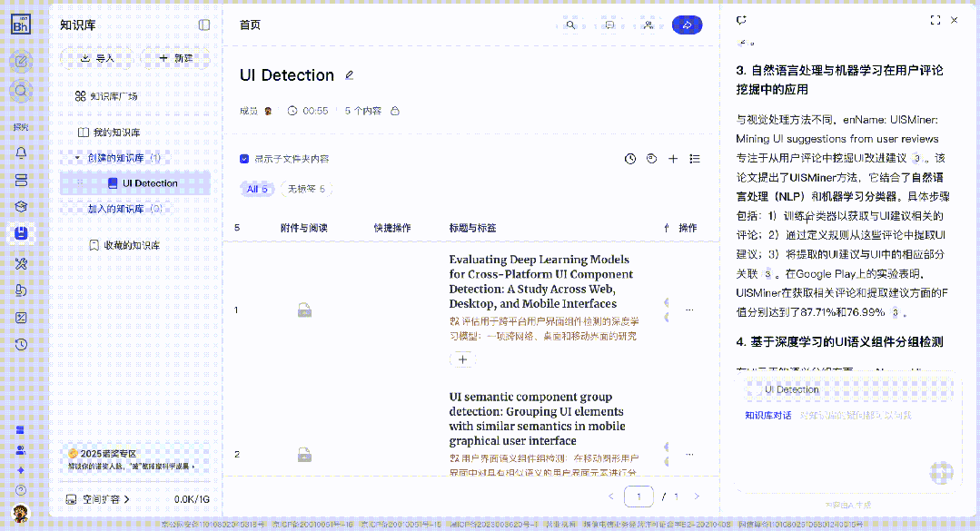The height and width of the screenshot is (531, 980).
Task: Select the All 5 filter tag
Action: [258, 190]
